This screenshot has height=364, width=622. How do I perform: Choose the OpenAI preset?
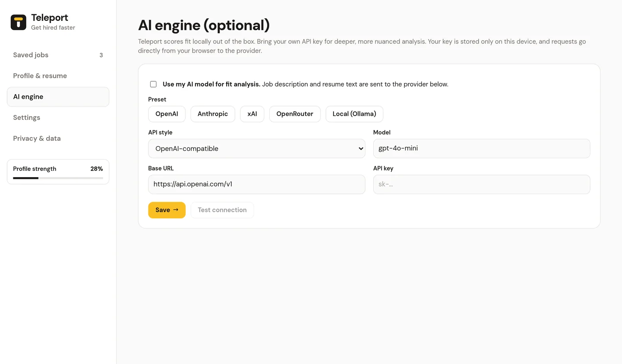[x=167, y=114]
